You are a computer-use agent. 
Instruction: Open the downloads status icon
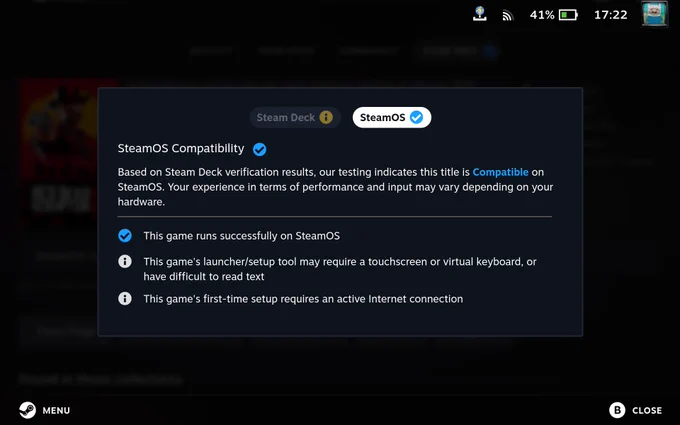480,14
